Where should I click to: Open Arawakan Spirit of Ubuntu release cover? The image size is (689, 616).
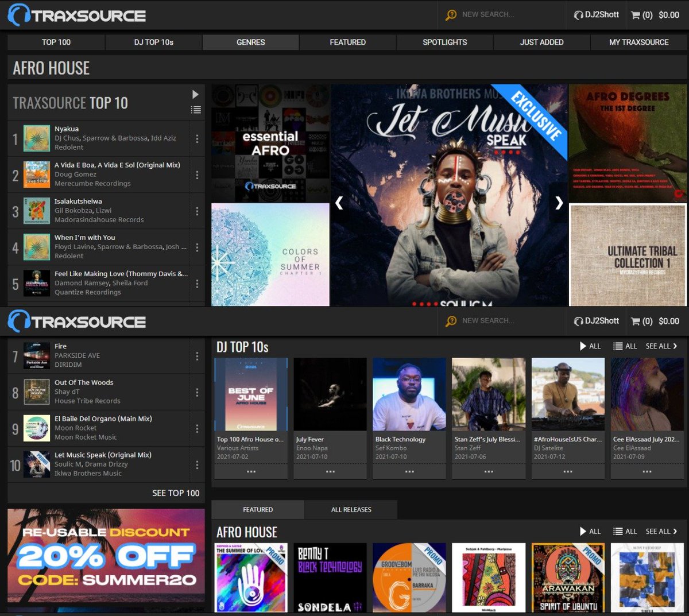click(x=568, y=578)
